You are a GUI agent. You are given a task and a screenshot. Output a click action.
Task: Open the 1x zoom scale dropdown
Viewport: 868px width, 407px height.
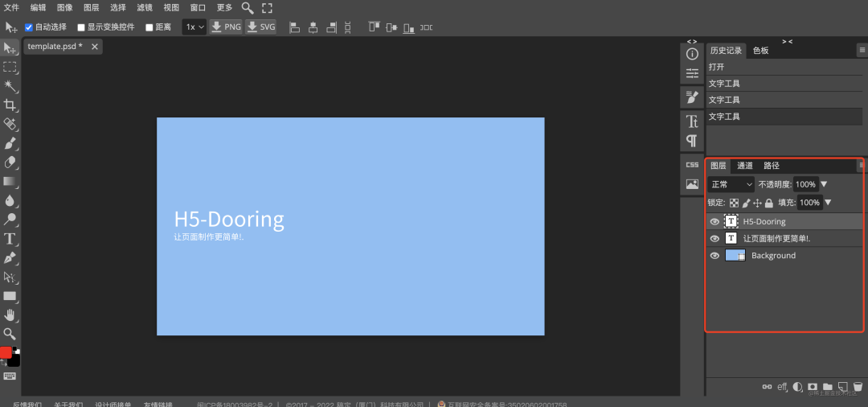coord(194,27)
